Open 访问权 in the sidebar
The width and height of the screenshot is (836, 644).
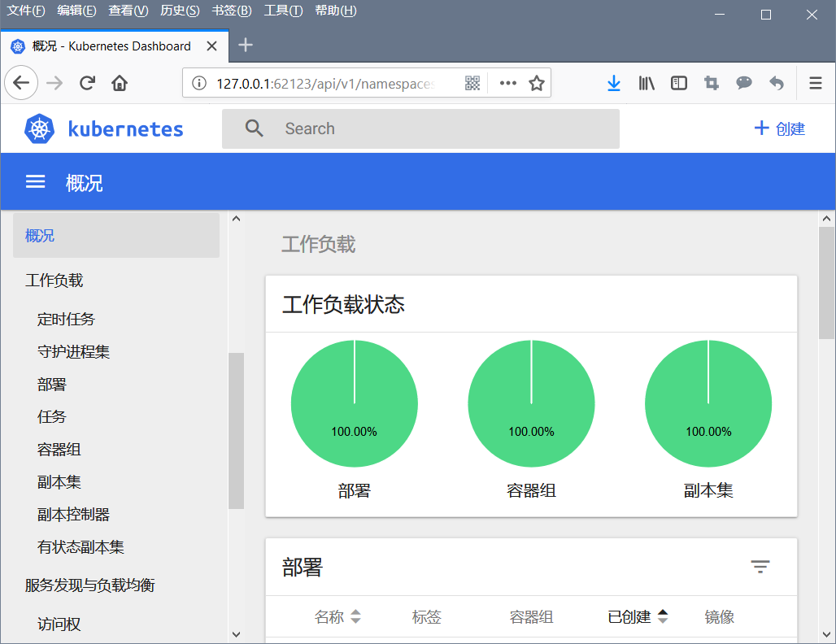59,624
